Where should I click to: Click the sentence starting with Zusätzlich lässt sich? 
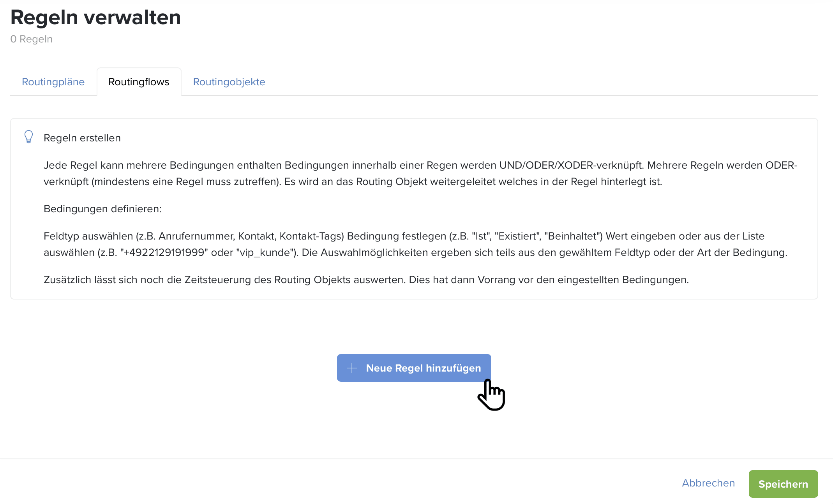(366, 280)
